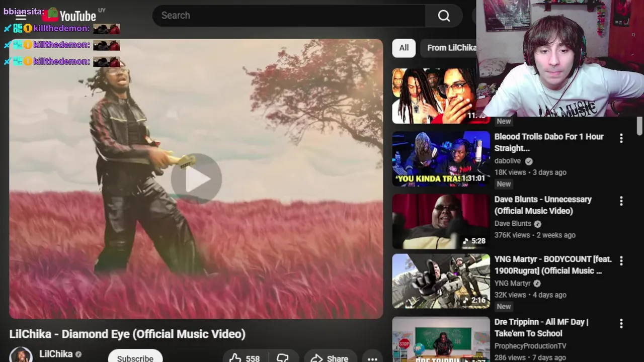Open options for Dave Blunts Unnecessary video
The width and height of the screenshot is (644, 362).
[x=621, y=201]
